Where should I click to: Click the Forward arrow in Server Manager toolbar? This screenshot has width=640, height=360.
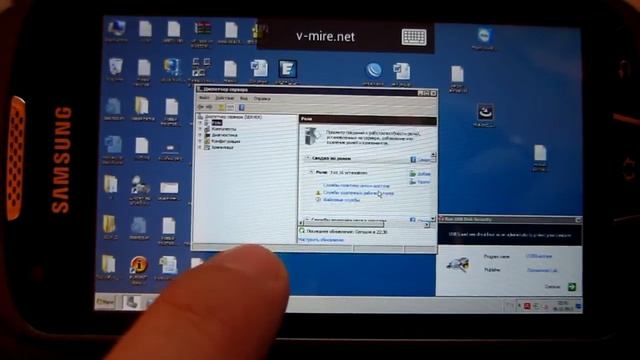tap(209, 107)
